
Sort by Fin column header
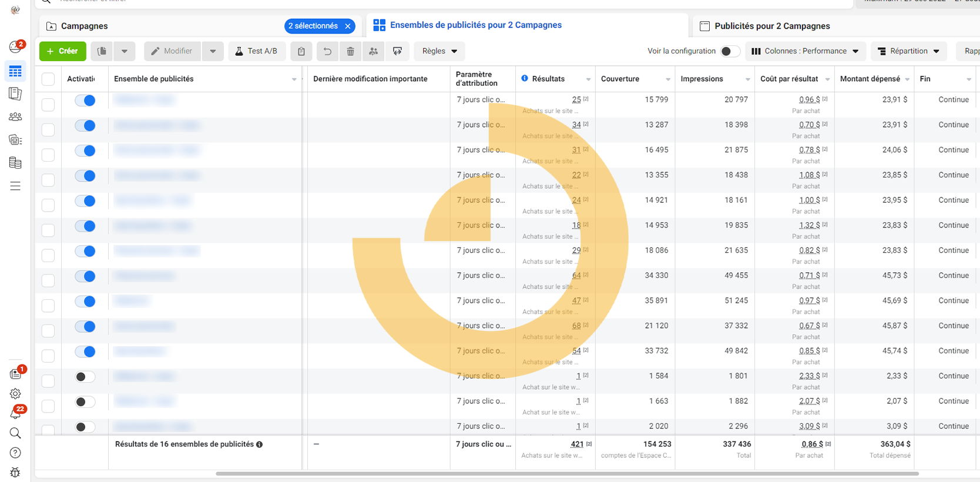(x=925, y=79)
